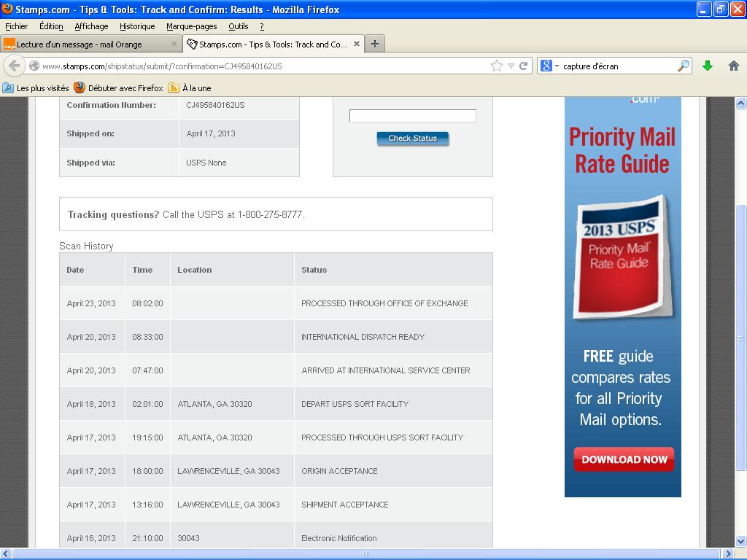The height and width of the screenshot is (560, 747).
Task: Select the Stamps.com Track and Confirm tab
Action: point(274,44)
